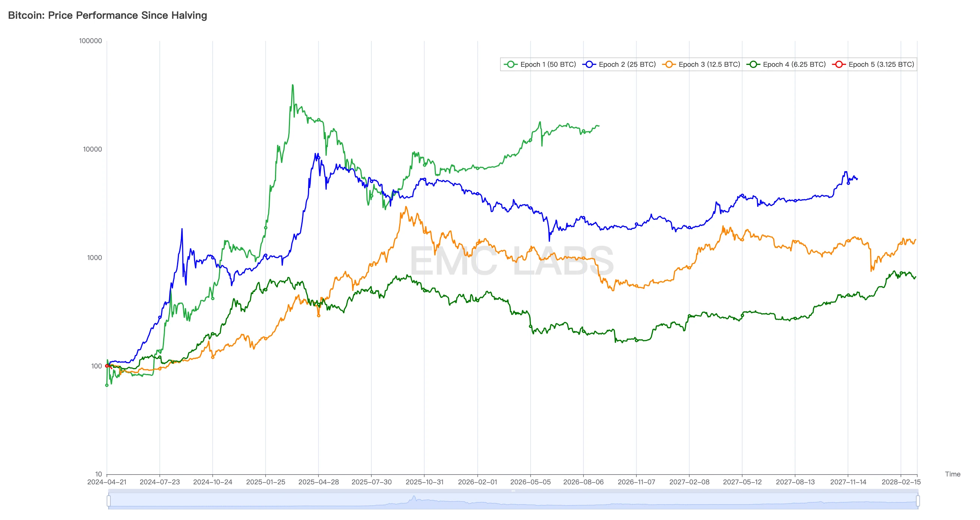The image size is (980, 520).
Task: Click the left handle of the zoom slider
Action: pos(109,500)
